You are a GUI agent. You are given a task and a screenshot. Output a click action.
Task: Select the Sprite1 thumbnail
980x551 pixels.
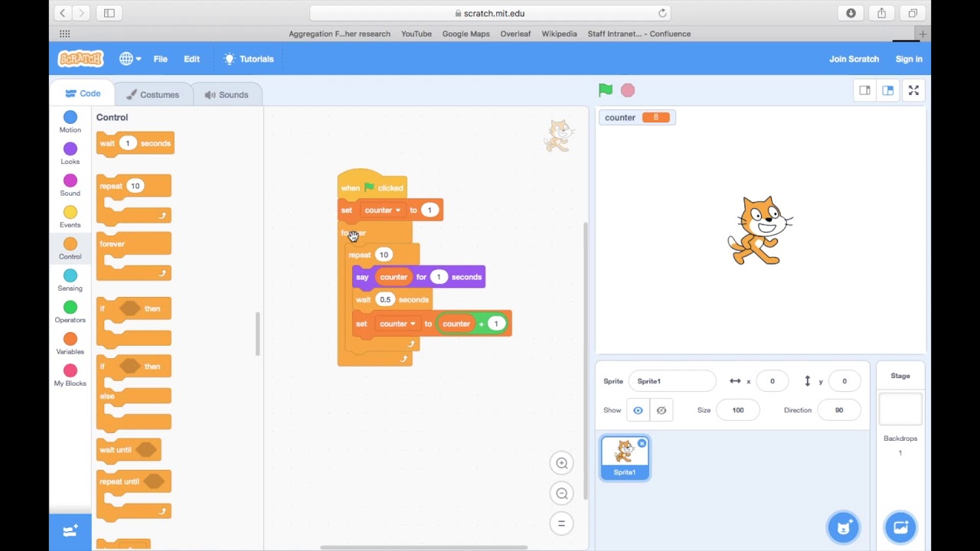click(625, 458)
